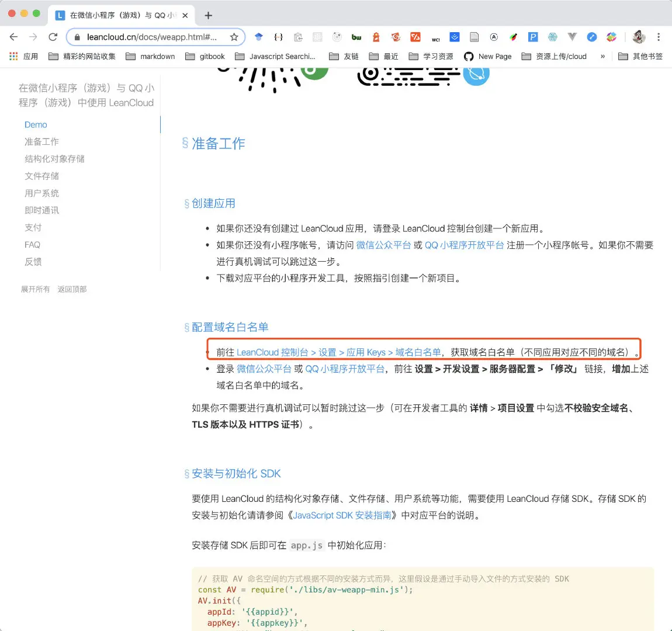Open the 学习资源 bookmark folder
This screenshot has width=672, height=631.
pyautogui.click(x=431, y=56)
